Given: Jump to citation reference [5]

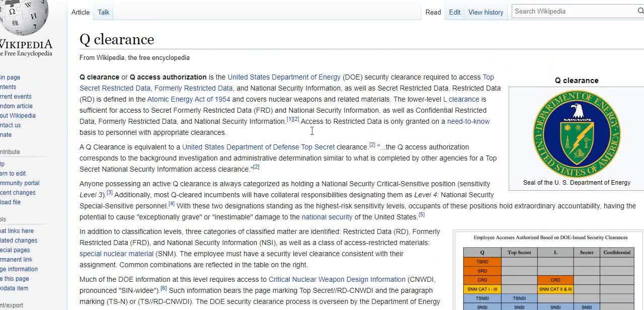Looking at the screenshot, I should click(x=422, y=214).
